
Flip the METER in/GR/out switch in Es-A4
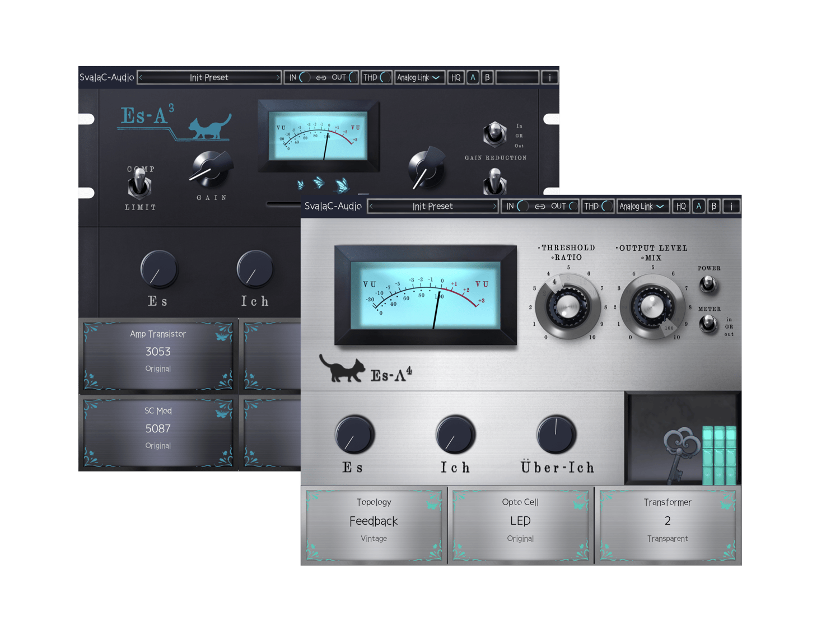709,324
